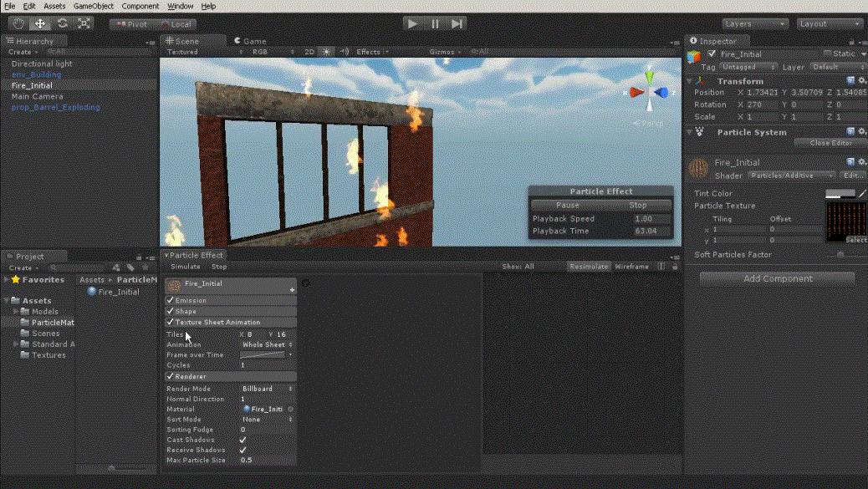Open the Component menu
Screen dimensions: 868x489
140,6
